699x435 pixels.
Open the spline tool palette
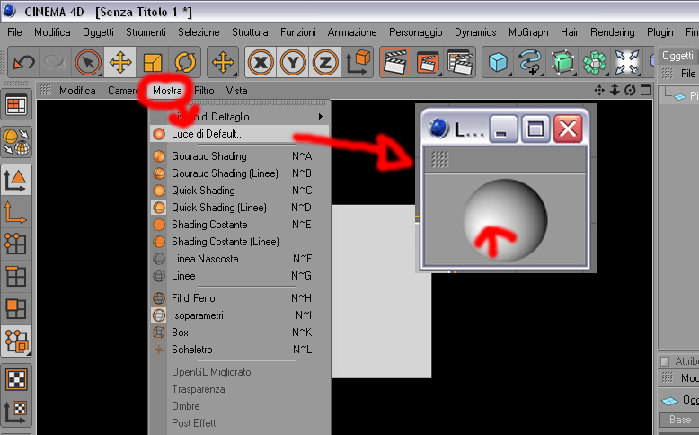(x=530, y=62)
